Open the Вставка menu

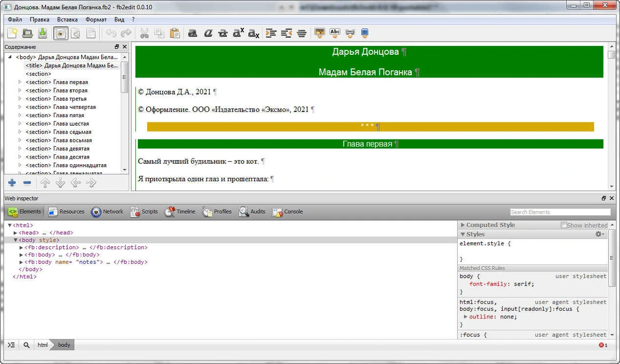point(67,19)
